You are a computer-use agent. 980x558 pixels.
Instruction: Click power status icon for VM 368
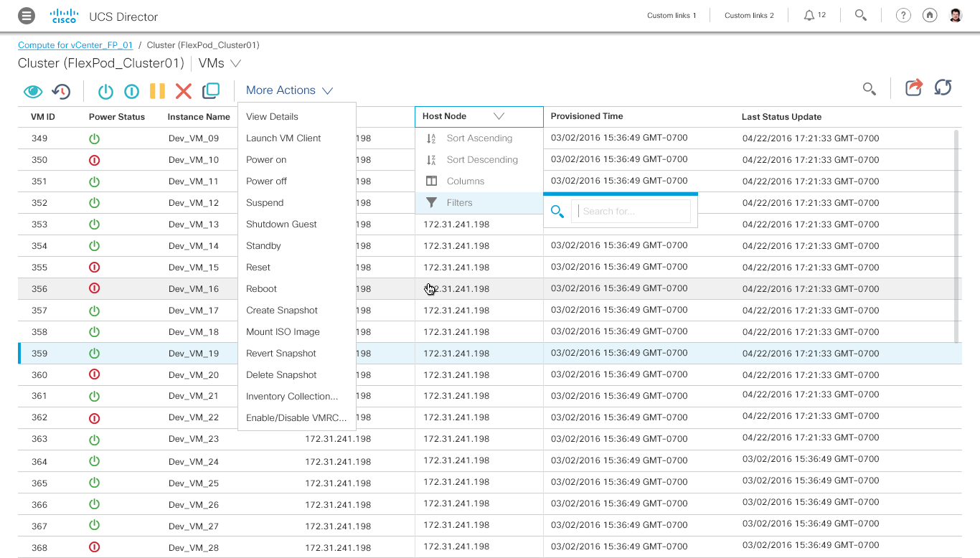94,547
